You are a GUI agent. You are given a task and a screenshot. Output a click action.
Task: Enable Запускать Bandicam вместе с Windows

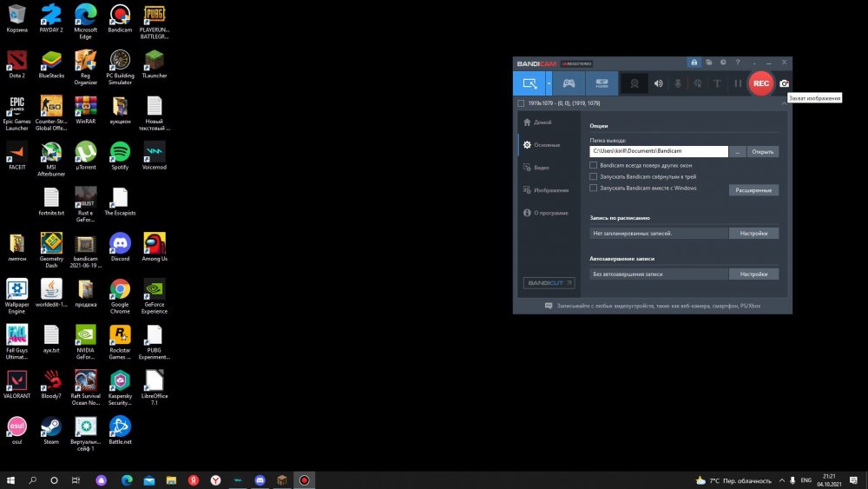pyautogui.click(x=594, y=188)
